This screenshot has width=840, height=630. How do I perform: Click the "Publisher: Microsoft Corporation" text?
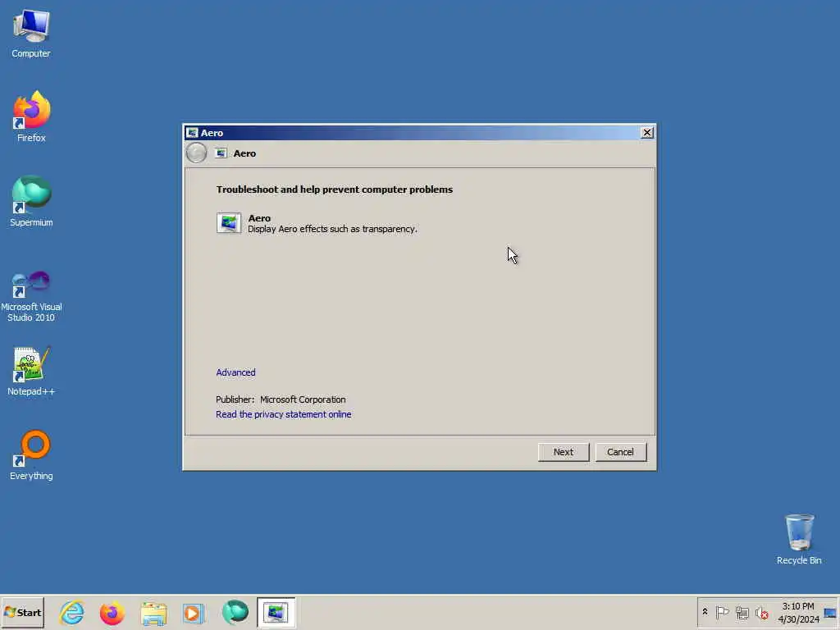tap(281, 399)
